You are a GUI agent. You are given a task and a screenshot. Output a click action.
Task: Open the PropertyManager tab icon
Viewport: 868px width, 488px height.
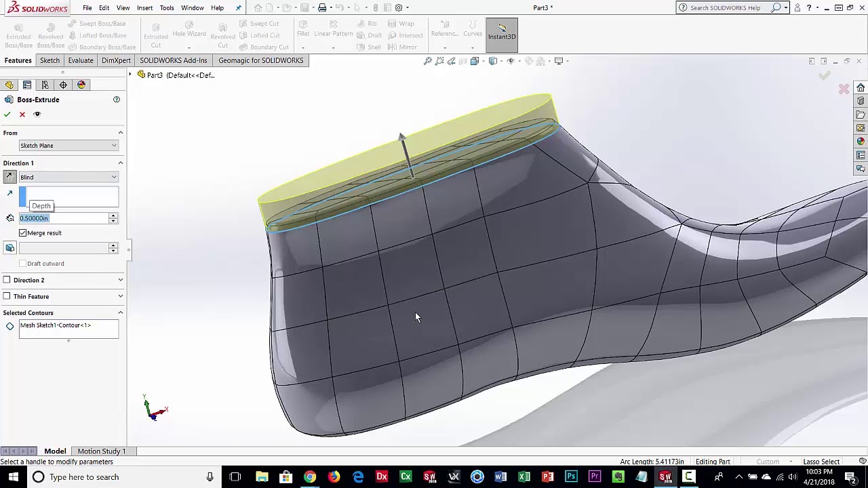tap(27, 85)
